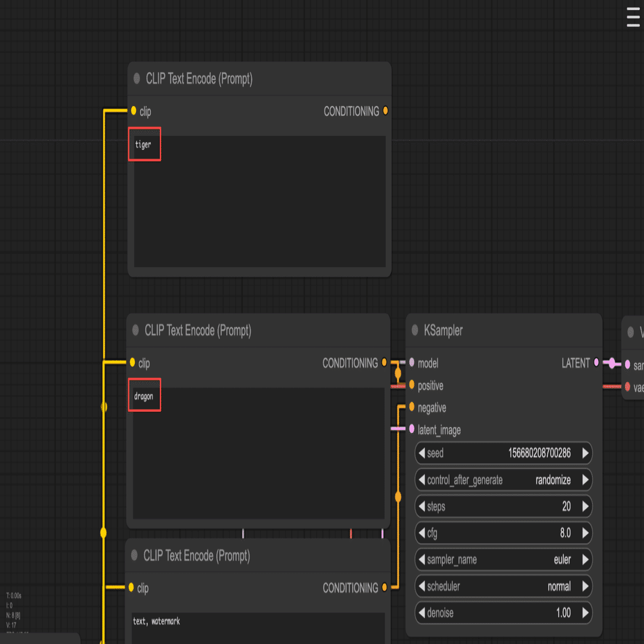Lower cfg with its left arrow

pos(422,533)
